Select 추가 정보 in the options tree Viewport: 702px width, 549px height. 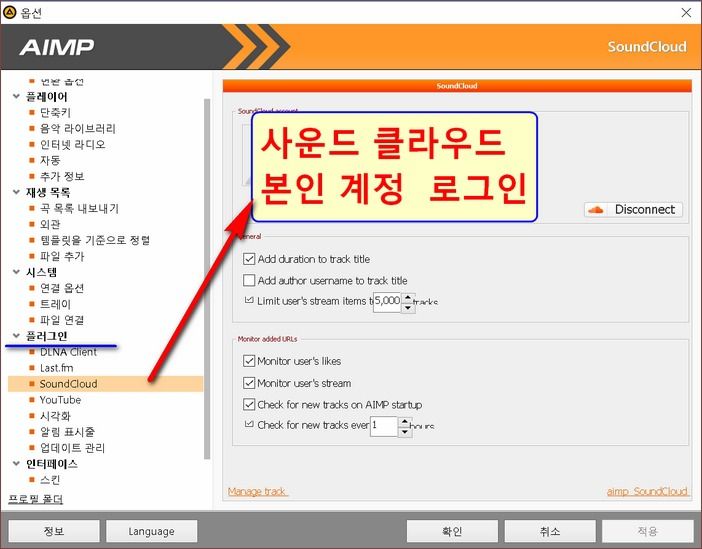tap(62, 176)
